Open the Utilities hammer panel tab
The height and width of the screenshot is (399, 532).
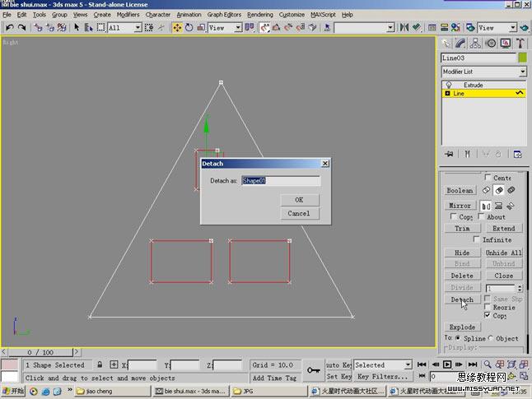(520, 44)
